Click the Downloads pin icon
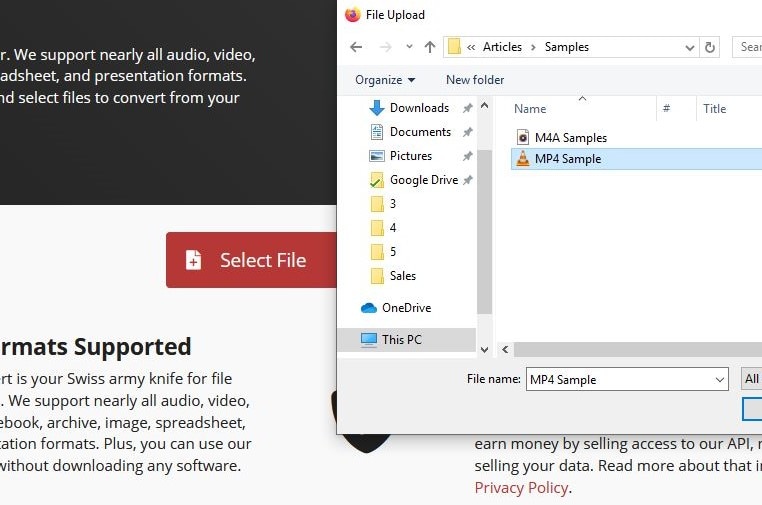762x505 pixels. point(468,108)
